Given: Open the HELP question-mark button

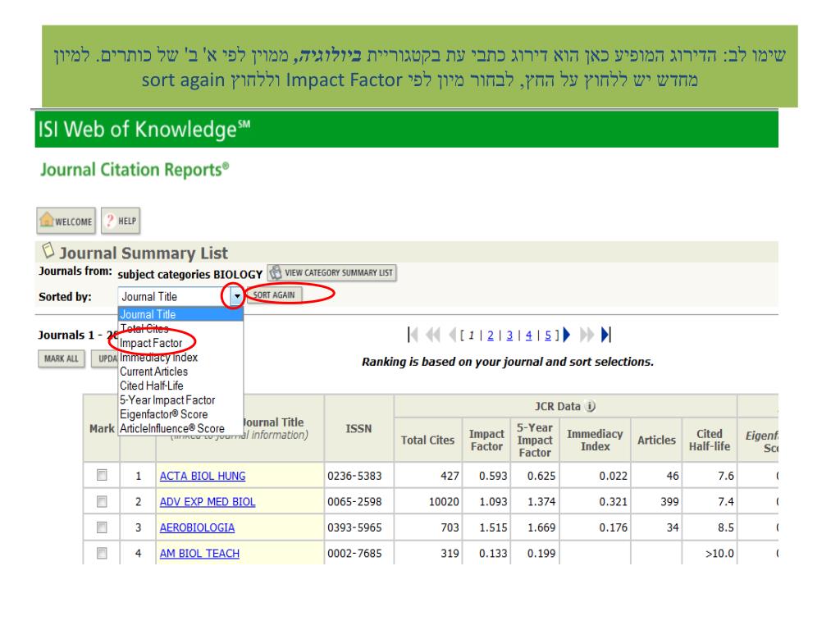Looking at the screenshot, I should (121, 221).
